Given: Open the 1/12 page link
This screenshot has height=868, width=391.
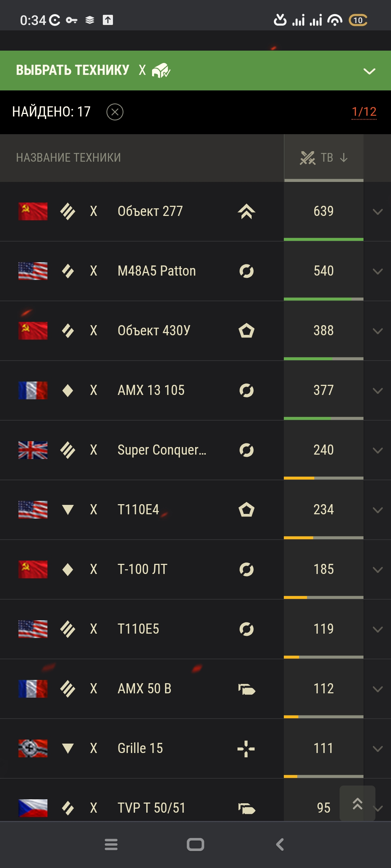Looking at the screenshot, I should (364, 112).
